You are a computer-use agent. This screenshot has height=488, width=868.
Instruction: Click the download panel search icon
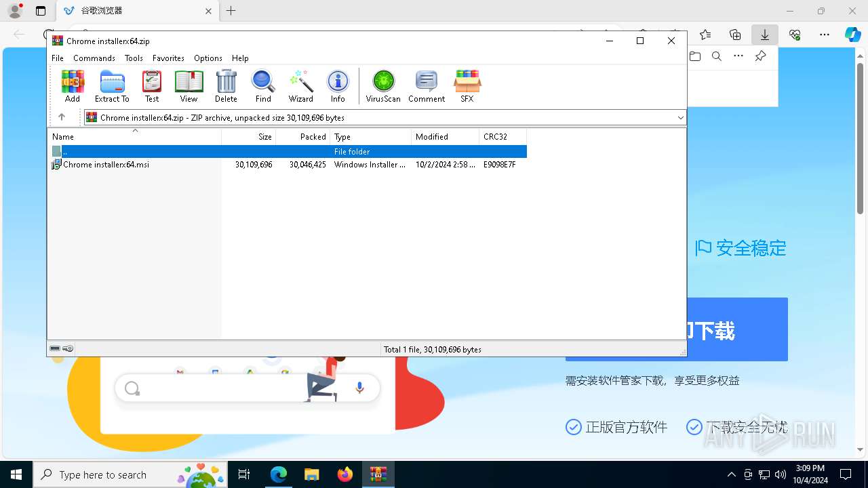[716, 56]
